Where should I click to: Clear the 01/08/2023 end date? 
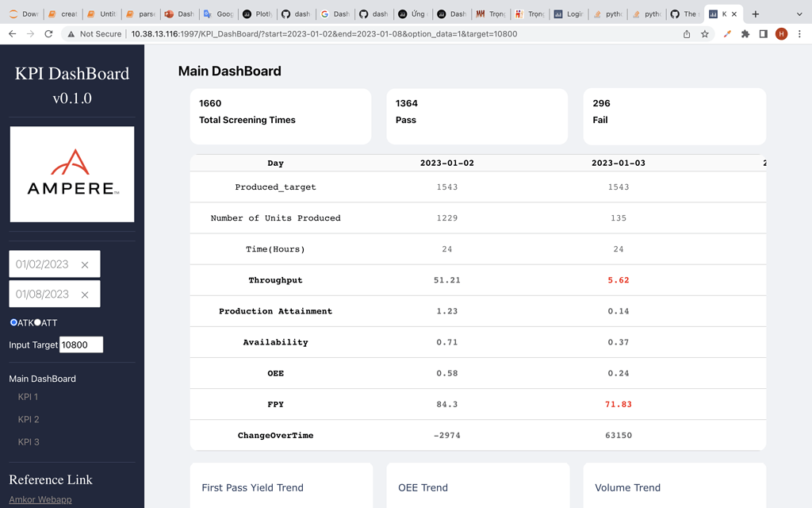(85, 294)
